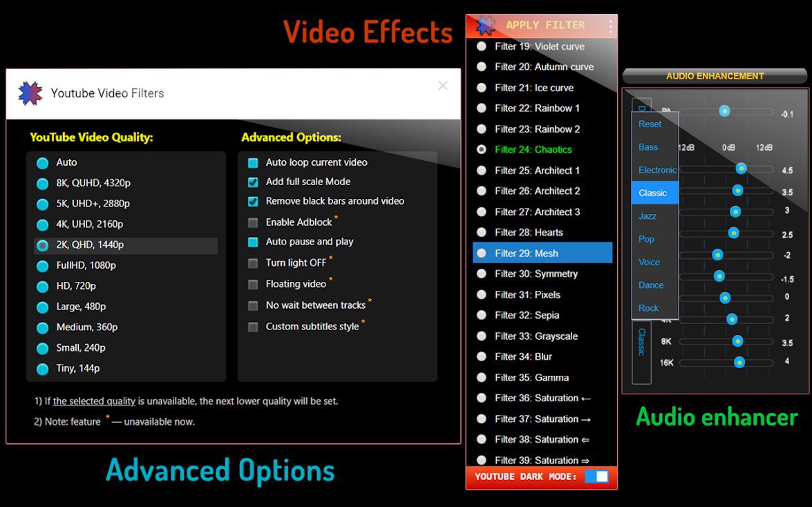The width and height of the screenshot is (812, 507).
Task: Adjust the PA slider showing -0.1
Action: click(724, 111)
